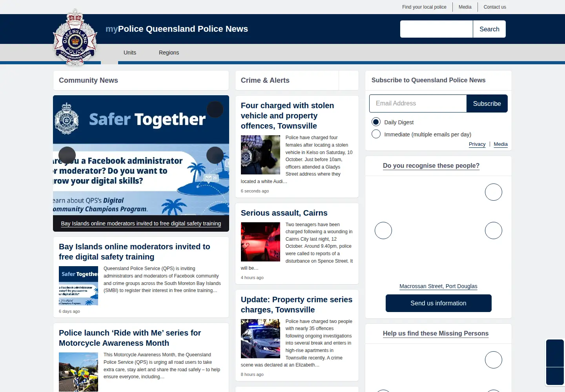Click the Email Address input field
This screenshot has width=565, height=392.
point(418,103)
